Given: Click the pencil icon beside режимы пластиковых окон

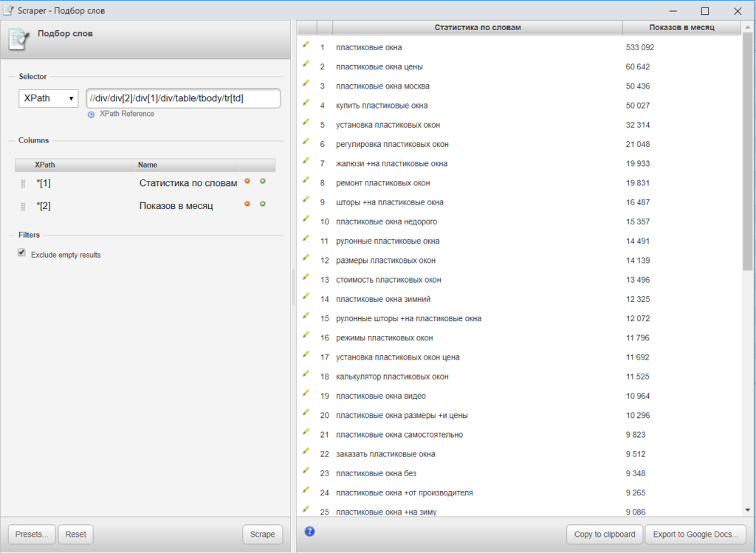Looking at the screenshot, I should coord(306,335).
